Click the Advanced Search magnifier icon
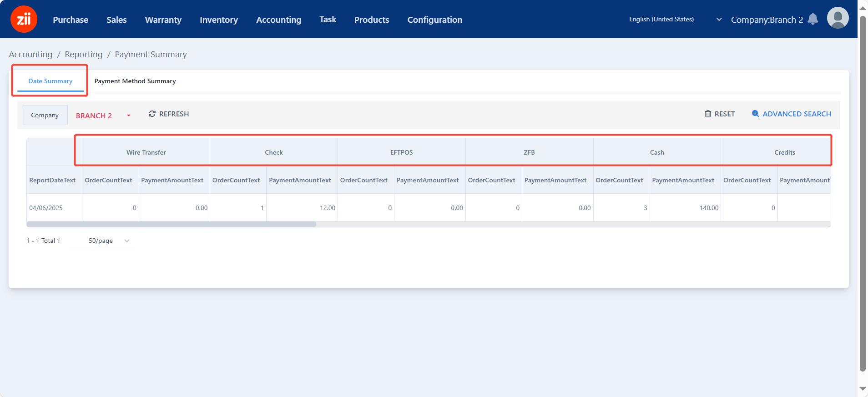868x397 pixels. 755,114
